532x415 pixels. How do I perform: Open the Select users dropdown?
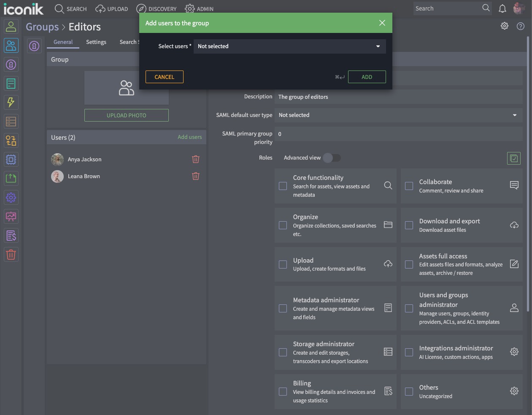tap(289, 46)
